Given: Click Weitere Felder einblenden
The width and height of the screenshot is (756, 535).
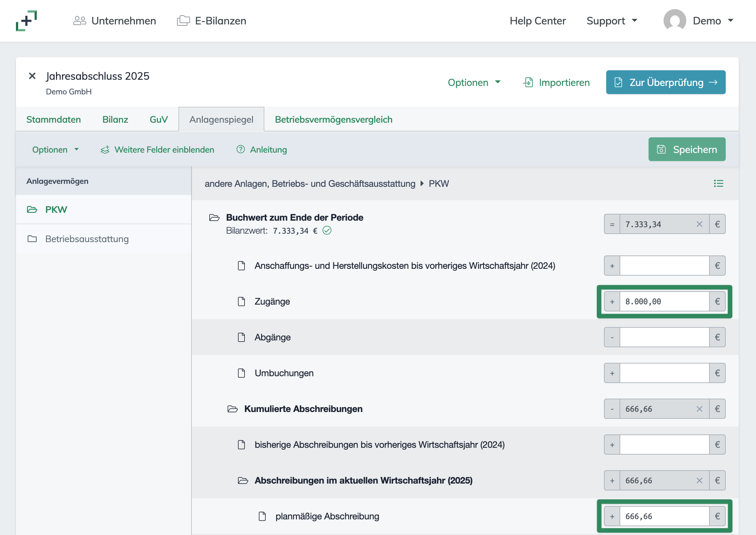Looking at the screenshot, I should click(x=157, y=150).
